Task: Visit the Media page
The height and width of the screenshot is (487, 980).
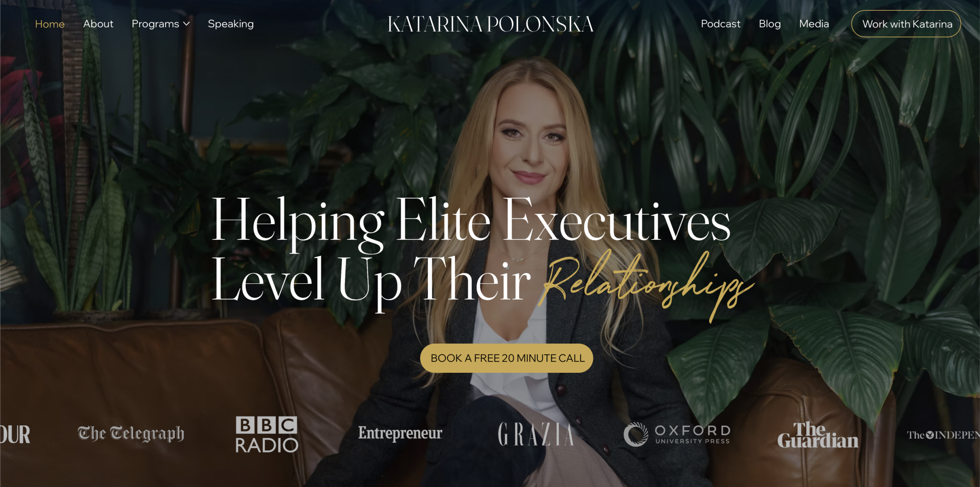Action: point(814,24)
